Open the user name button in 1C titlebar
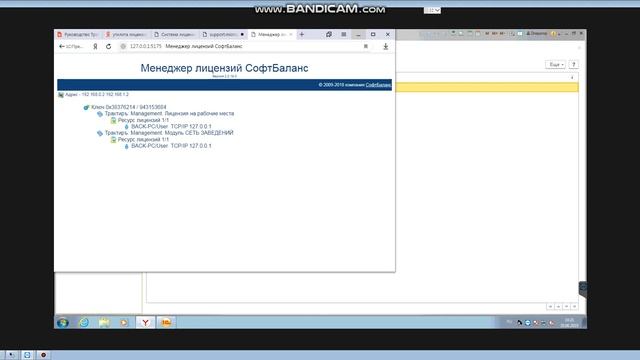Image resolution: width=640 pixels, height=360 pixels. pyautogui.click(x=537, y=34)
